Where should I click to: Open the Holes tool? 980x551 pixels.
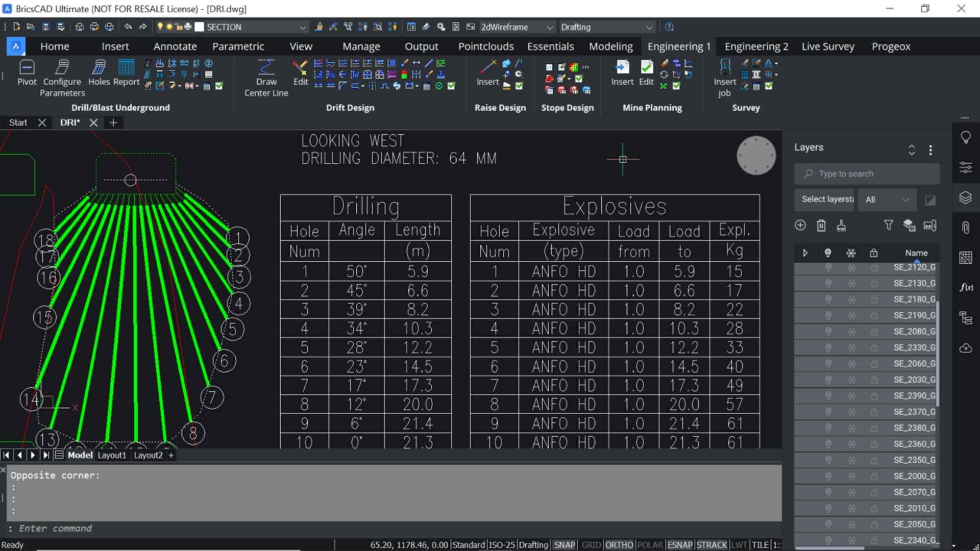(x=99, y=75)
